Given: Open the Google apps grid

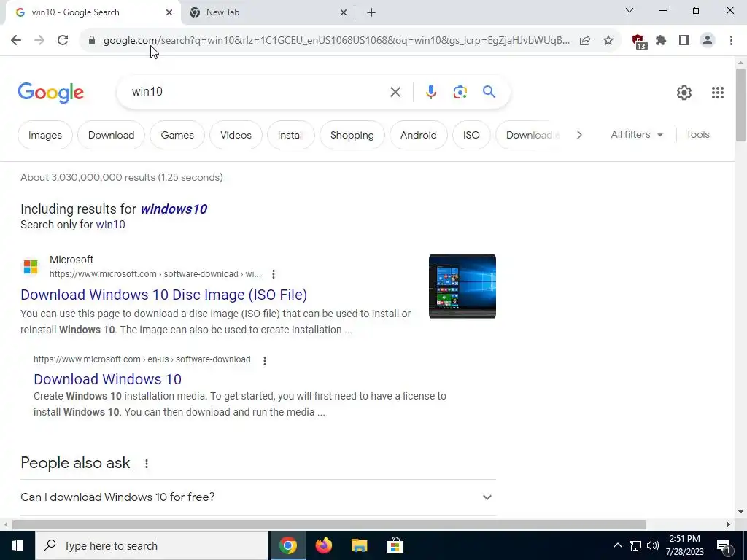Looking at the screenshot, I should pos(718,93).
